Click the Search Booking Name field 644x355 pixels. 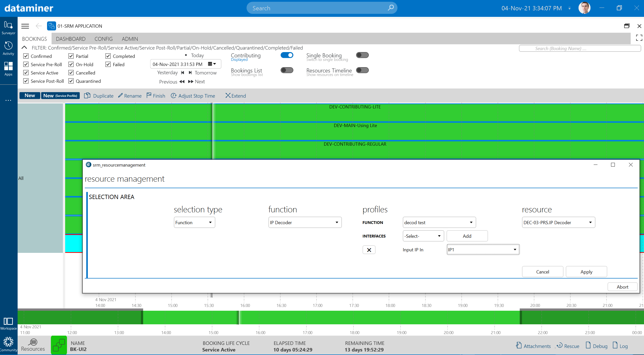pos(580,49)
